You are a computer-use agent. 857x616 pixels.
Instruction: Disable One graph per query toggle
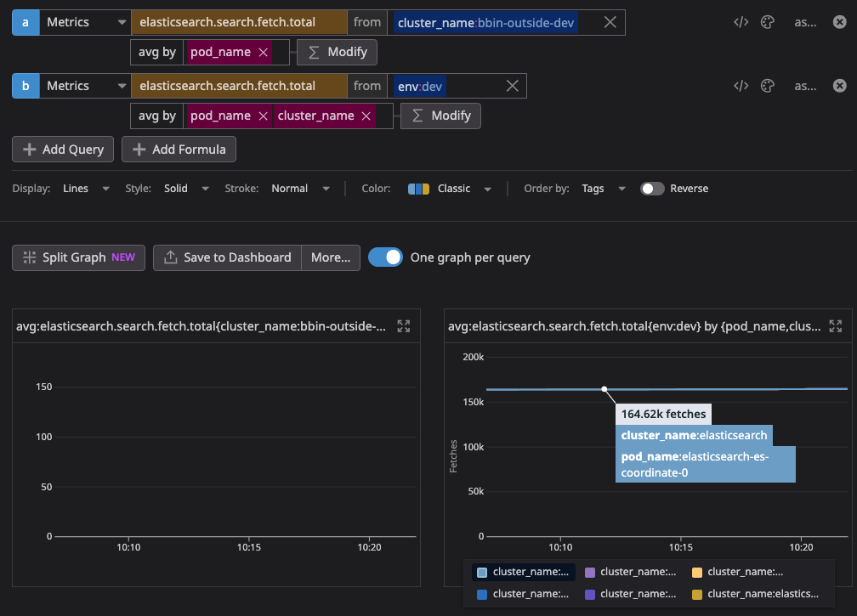click(x=385, y=257)
